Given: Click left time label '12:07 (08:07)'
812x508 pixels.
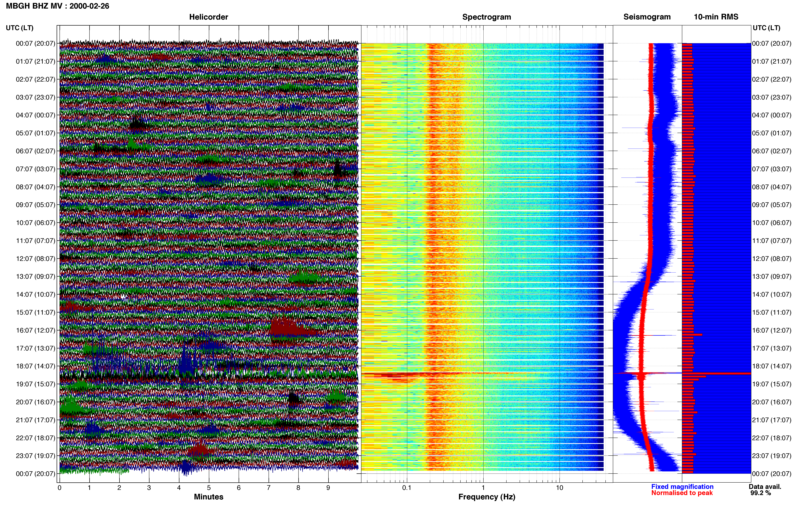Looking at the screenshot, I should click(35, 259).
